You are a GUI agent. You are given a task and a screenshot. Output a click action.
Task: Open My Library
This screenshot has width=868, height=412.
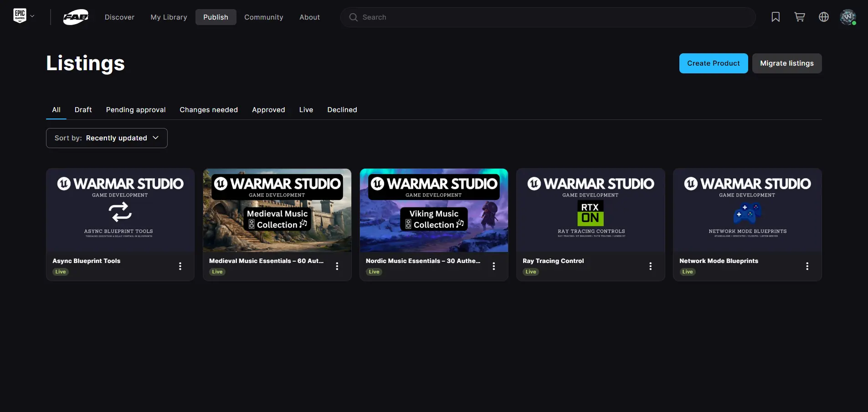[169, 17]
